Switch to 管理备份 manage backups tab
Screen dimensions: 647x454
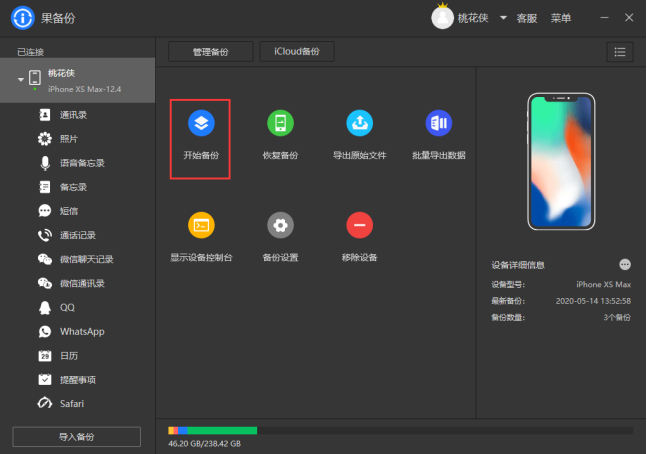[211, 52]
